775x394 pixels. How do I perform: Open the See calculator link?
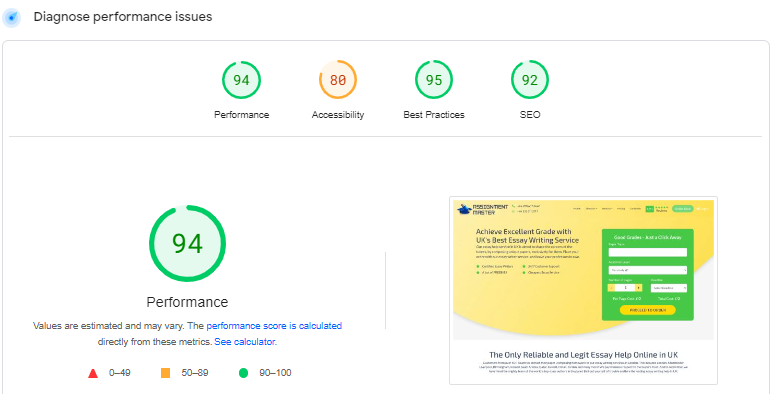coord(245,342)
